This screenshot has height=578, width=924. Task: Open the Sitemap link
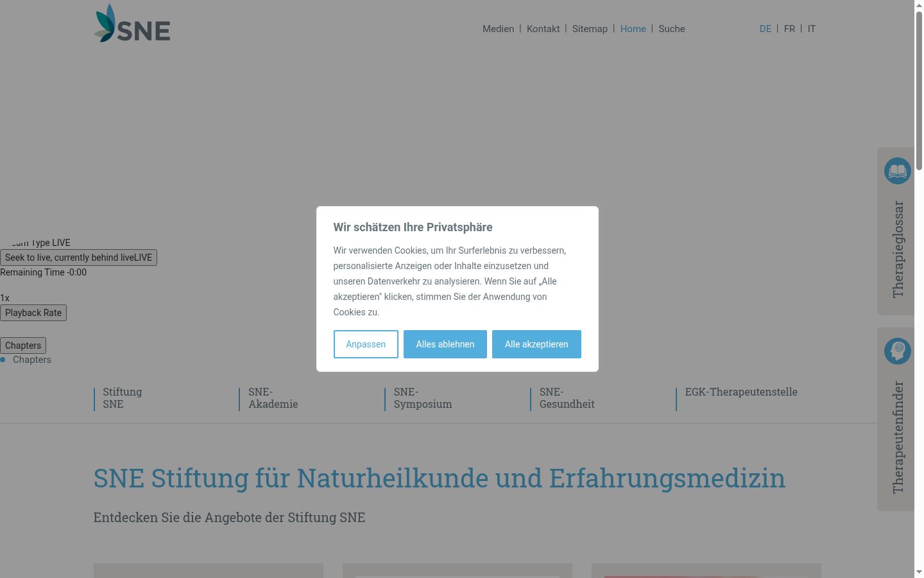[590, 29]
